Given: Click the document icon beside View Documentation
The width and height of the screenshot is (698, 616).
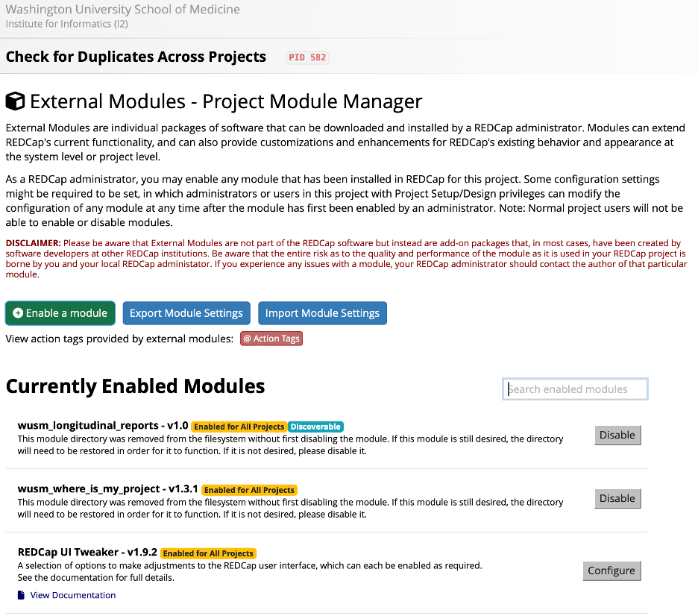Looking at the screenshot, I should pos(21,595).
